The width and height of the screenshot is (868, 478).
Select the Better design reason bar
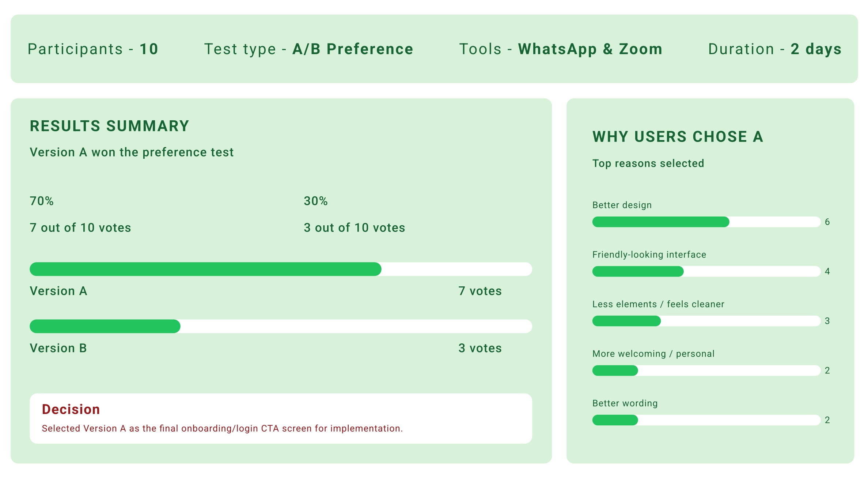(706, 222)
